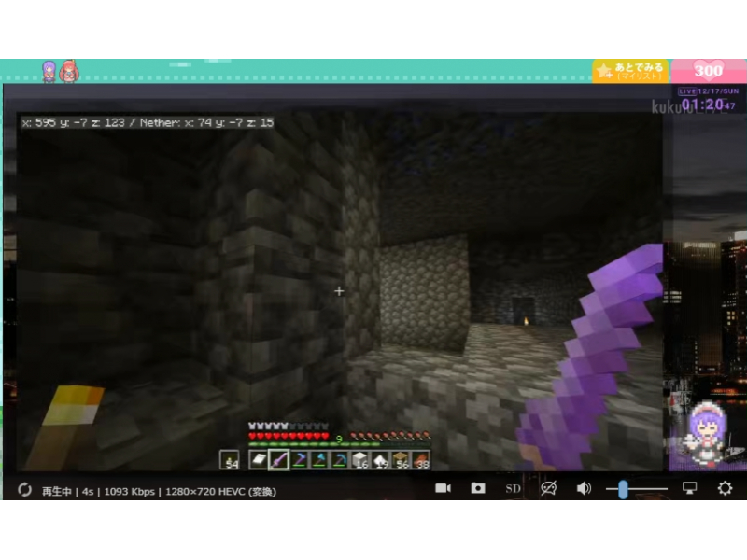Switch to theater screen mode icon
This screenshot has height=560, width=747.
coord(690,488)
